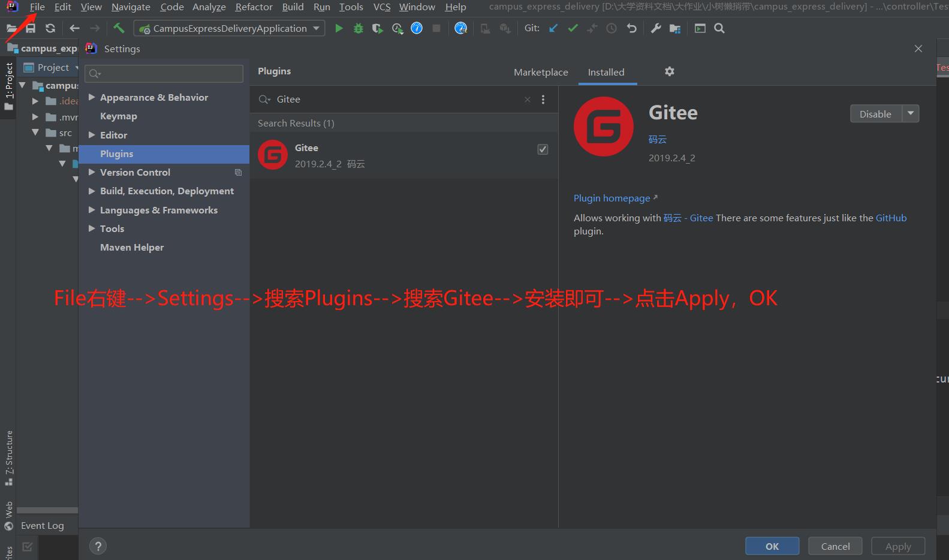949x560 pixels.
Task: Open the 码云 - Gitee description link
Action: pyautogui.click(x=688, y=218)
